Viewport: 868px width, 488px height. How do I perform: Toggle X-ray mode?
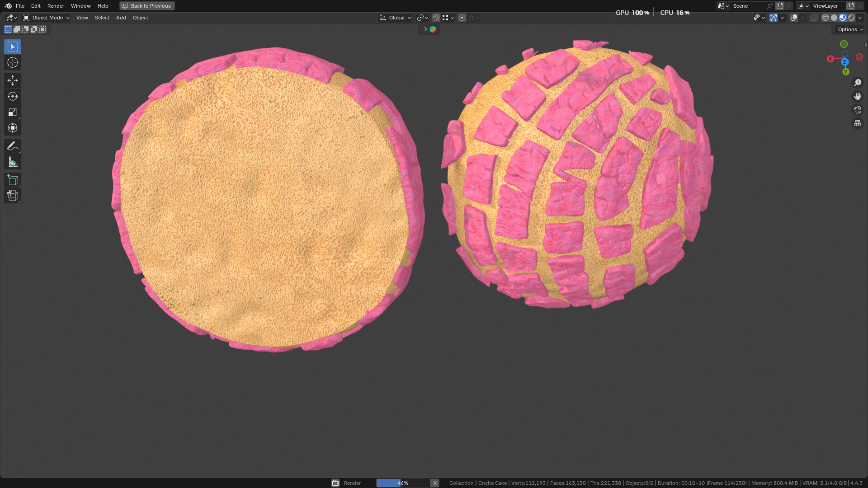[814, 18]
